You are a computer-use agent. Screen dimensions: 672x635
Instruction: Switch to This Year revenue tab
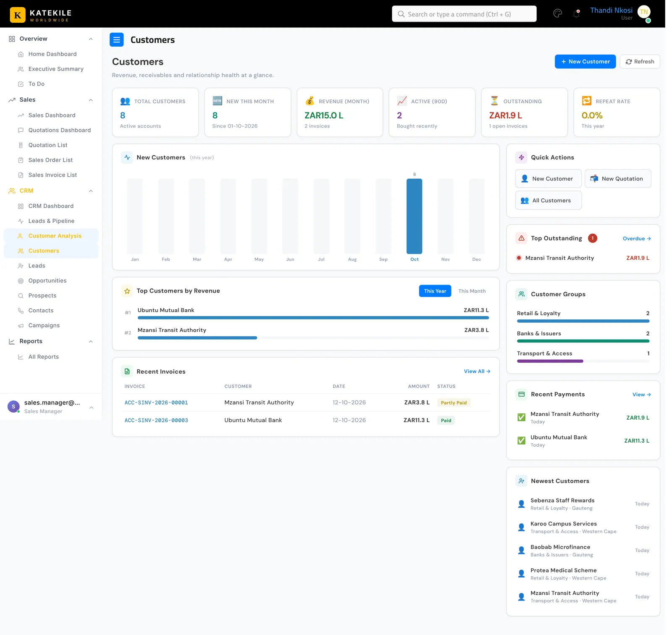pyautogui.click(x=435, y=291)
